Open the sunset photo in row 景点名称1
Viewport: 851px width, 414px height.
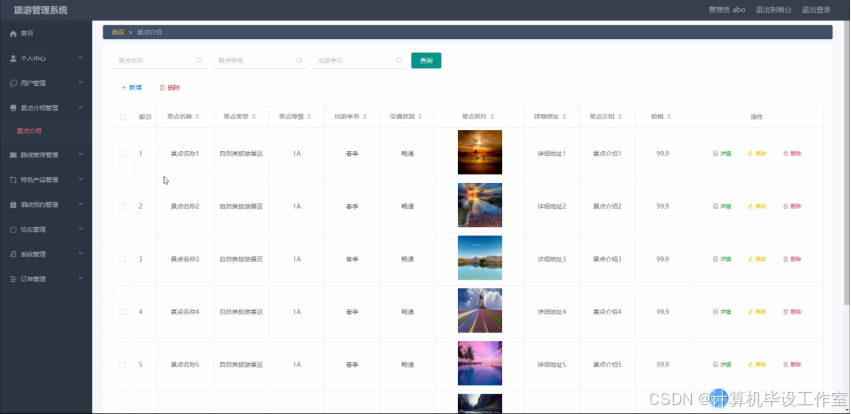click(480, 152)
